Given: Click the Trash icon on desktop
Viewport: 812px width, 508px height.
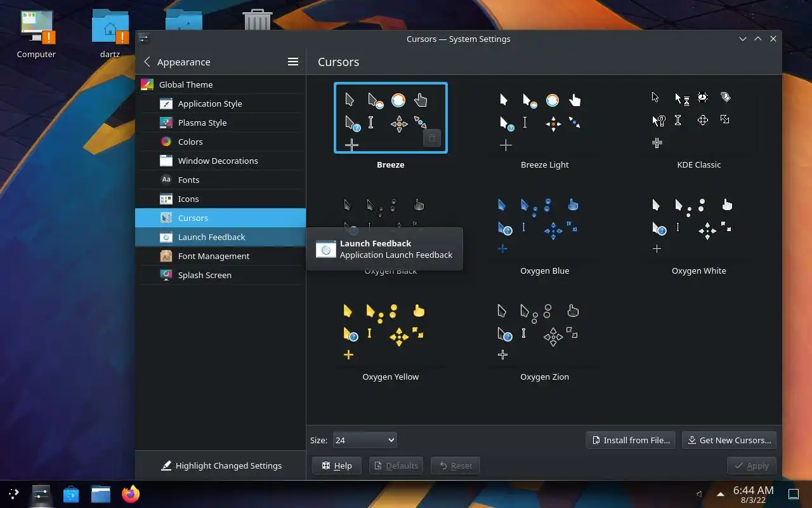Looking at the screenshot, I should coord(258,20).
